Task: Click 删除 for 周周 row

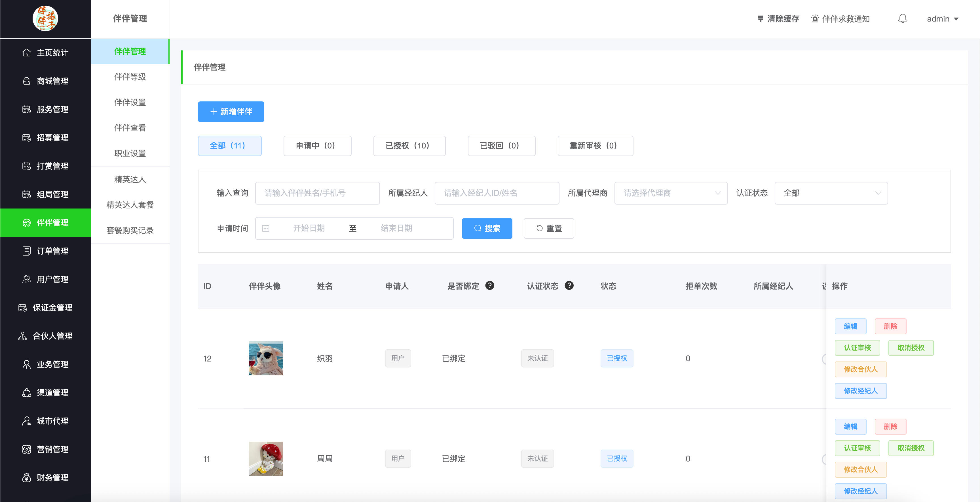Action: tap(890, 426)
